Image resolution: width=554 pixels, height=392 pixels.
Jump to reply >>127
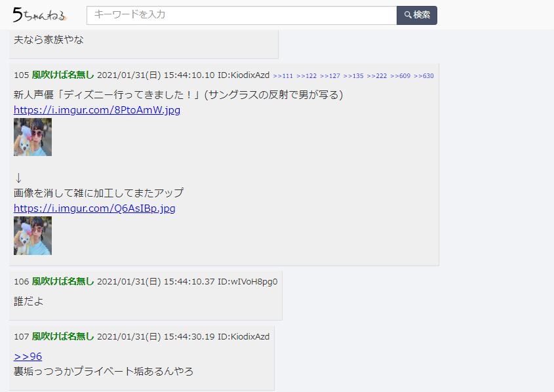[x=330, y=75]
